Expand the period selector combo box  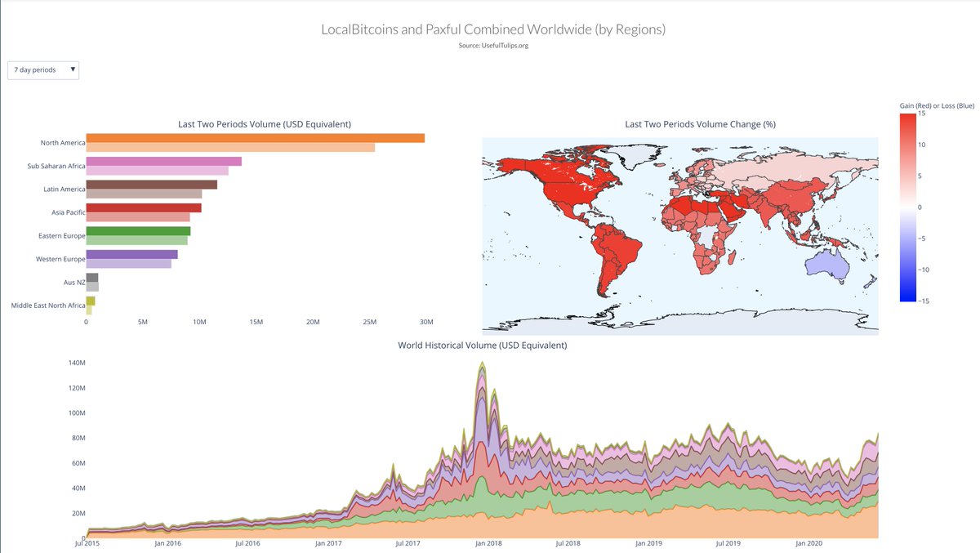[42, 70]
